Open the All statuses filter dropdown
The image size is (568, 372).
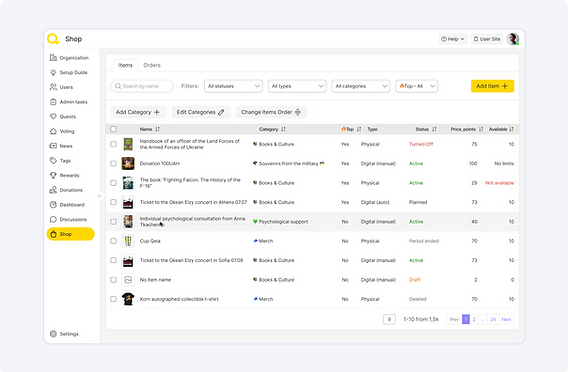(x=233, y=86)
